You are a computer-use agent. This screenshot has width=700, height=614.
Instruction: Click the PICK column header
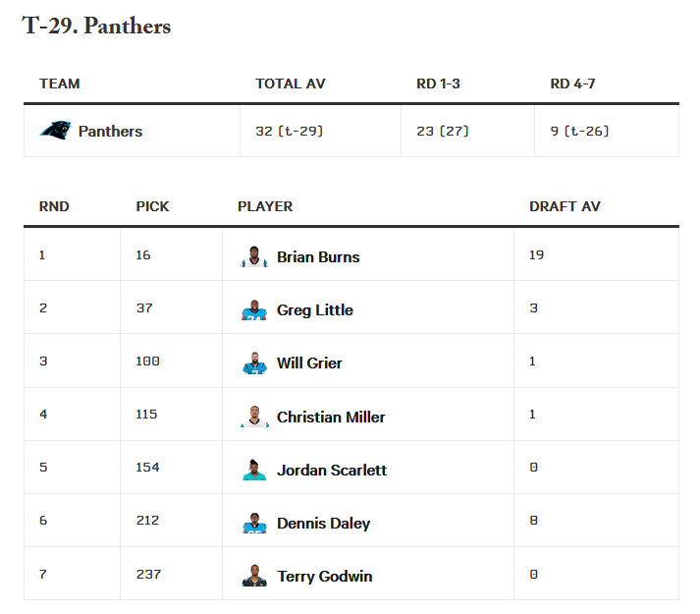(x=152, y=206)
